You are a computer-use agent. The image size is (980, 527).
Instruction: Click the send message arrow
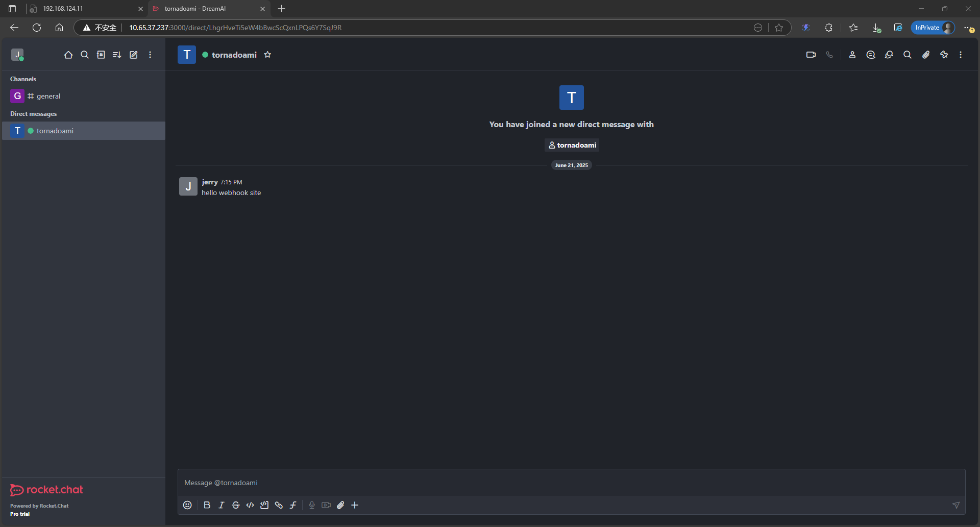tap(956, 505)
